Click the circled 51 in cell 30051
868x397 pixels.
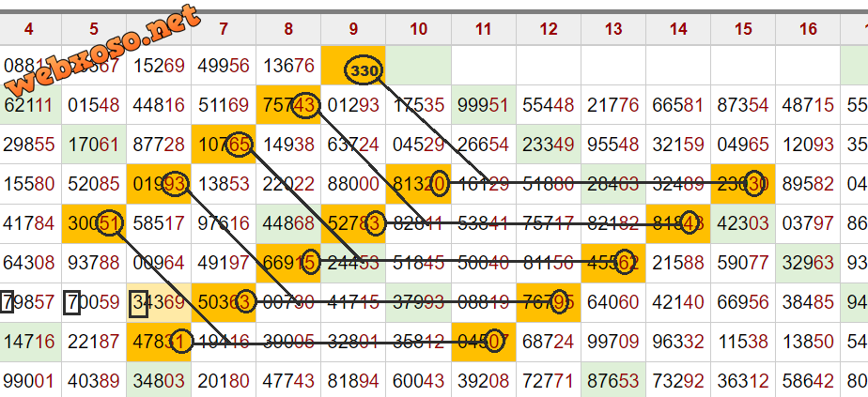tap(109, 223)
